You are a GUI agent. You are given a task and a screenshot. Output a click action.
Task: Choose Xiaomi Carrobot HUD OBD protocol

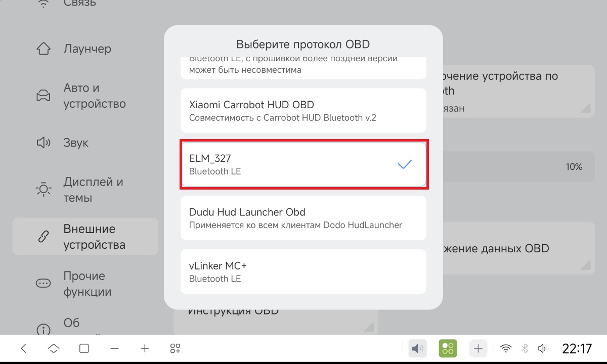pos(303,111)
